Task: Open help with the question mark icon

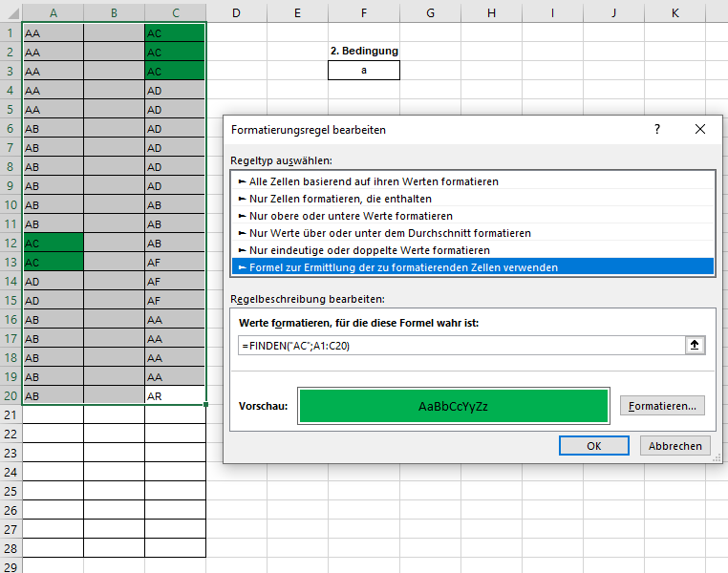Action: (x=657, y=130)
